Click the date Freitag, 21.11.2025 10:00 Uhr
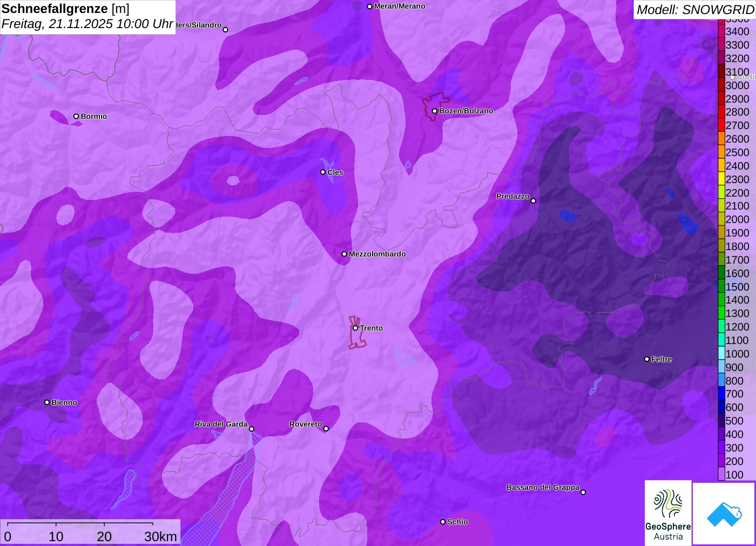 pos(87,24)
